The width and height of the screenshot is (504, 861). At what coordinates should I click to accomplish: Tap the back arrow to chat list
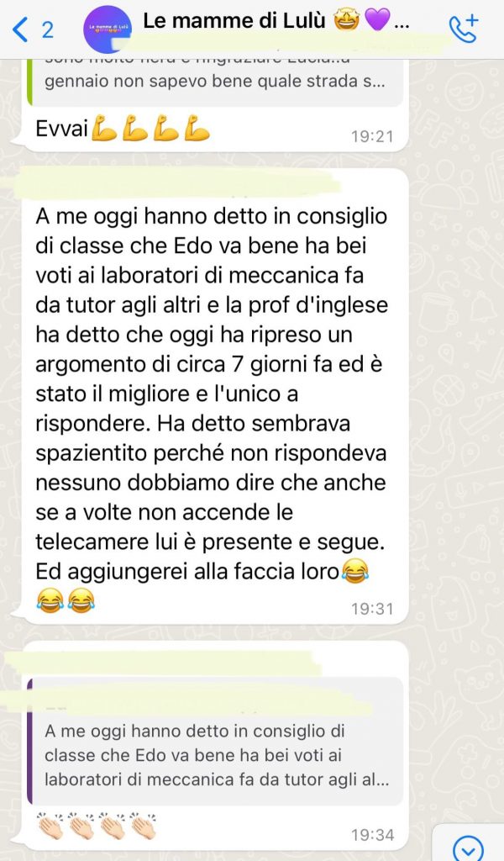pyautogui.click(x=20, y=29)
